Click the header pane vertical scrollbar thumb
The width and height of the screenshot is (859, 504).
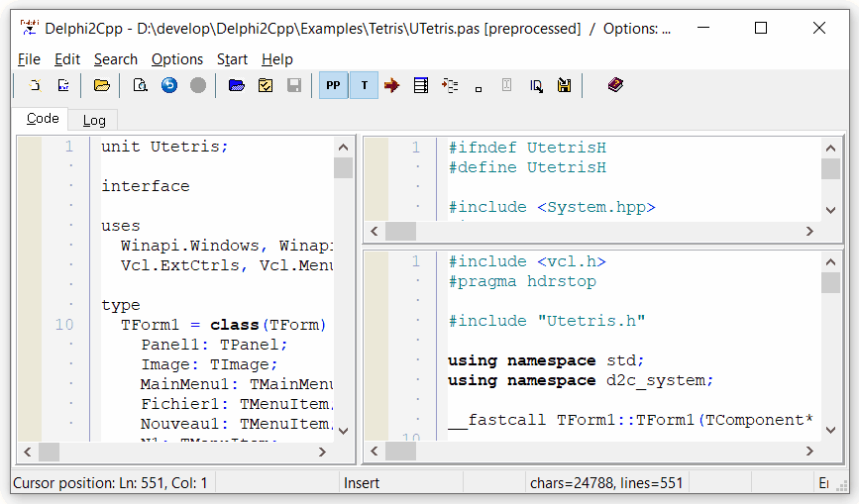[830, 168]
